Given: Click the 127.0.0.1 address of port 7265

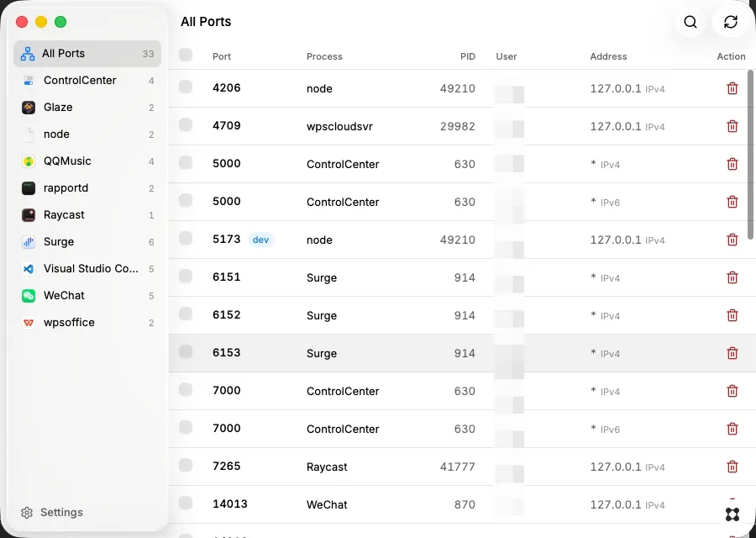Looking at the screenshot, I should [616, 467].
